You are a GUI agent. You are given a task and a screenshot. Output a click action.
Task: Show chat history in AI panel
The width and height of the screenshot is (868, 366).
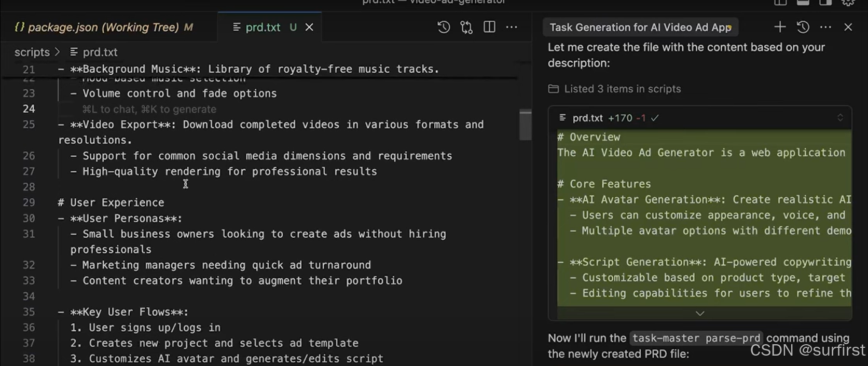[x=803, y=27]
